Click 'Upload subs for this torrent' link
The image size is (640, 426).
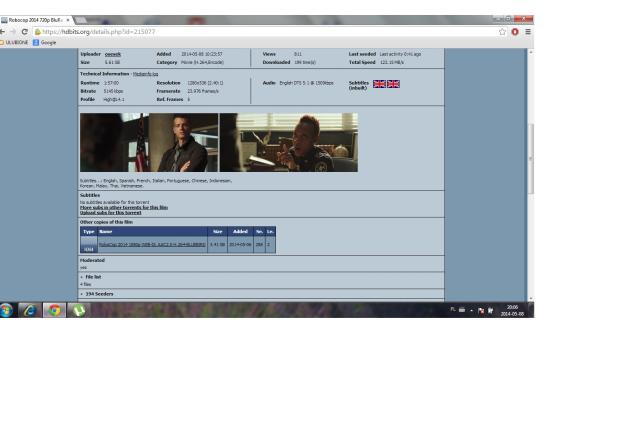point(111,213)
